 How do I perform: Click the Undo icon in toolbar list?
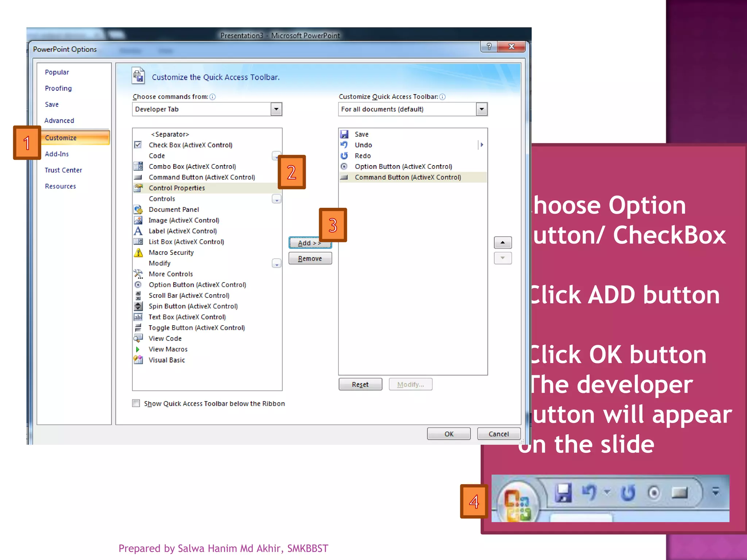pos(344,145)
